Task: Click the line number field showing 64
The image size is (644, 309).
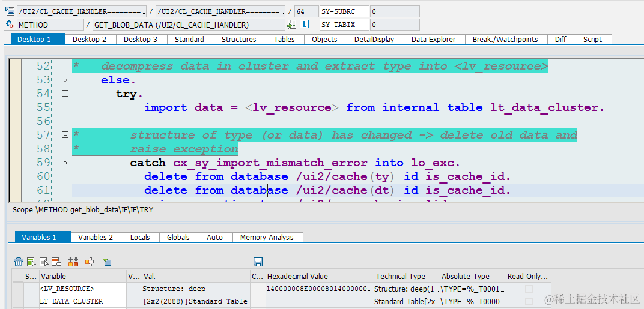Action: pyautogui.click(x=306, y=11)
